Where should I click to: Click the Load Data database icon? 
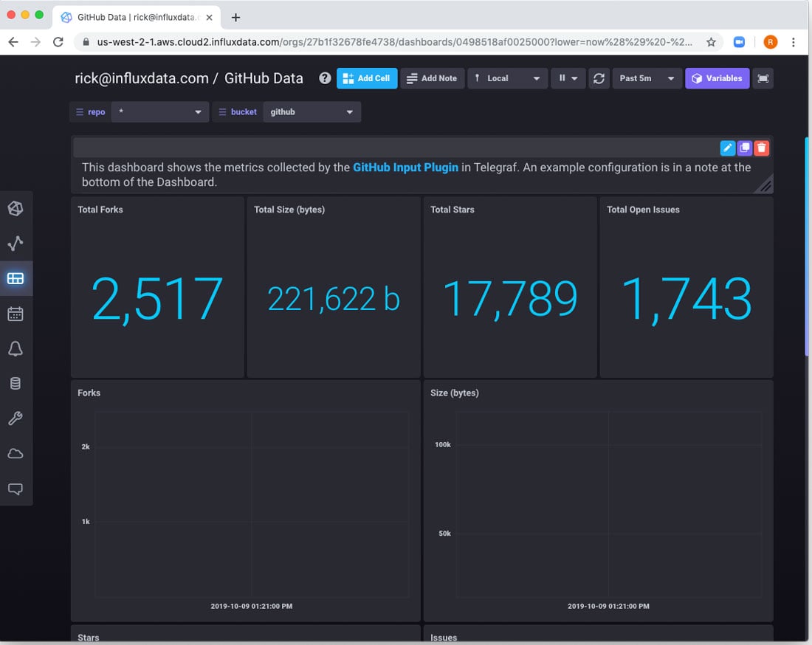pyautogui.click(x=16, y=384)
